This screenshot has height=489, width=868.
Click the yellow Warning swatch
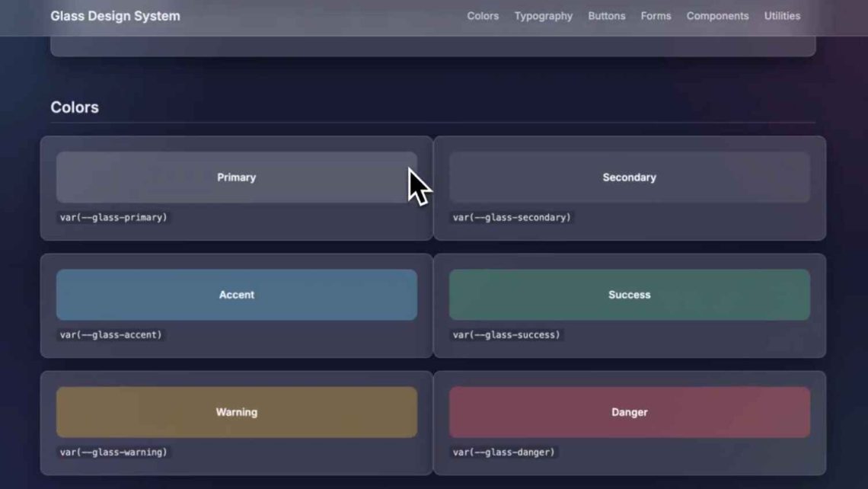[x=236, y=412]
